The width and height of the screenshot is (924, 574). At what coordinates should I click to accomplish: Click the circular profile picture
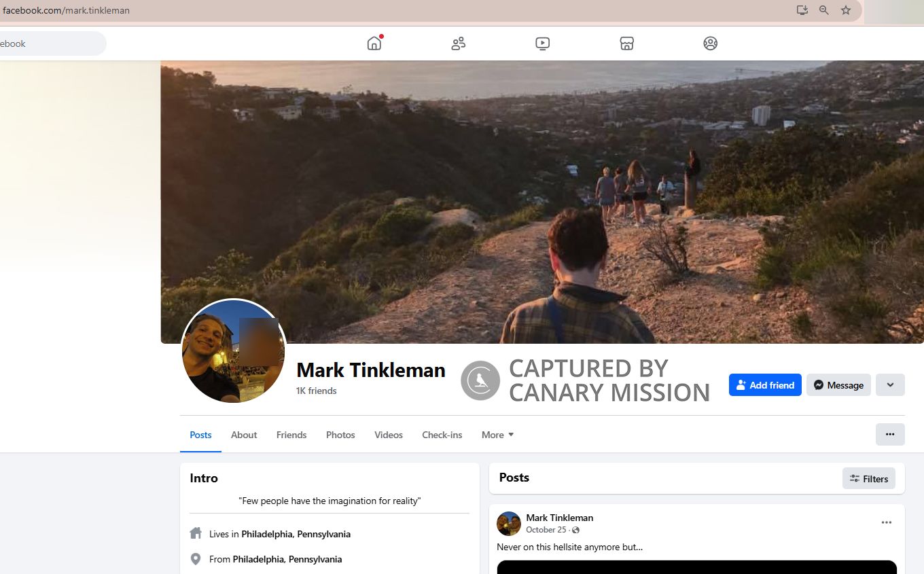[233, 351]
